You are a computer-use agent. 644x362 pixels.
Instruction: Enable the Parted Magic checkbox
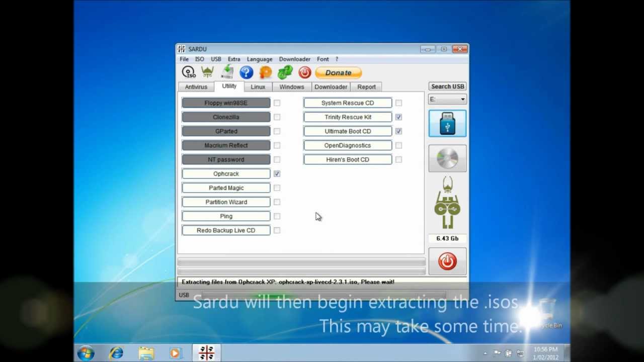coord(277,188)
